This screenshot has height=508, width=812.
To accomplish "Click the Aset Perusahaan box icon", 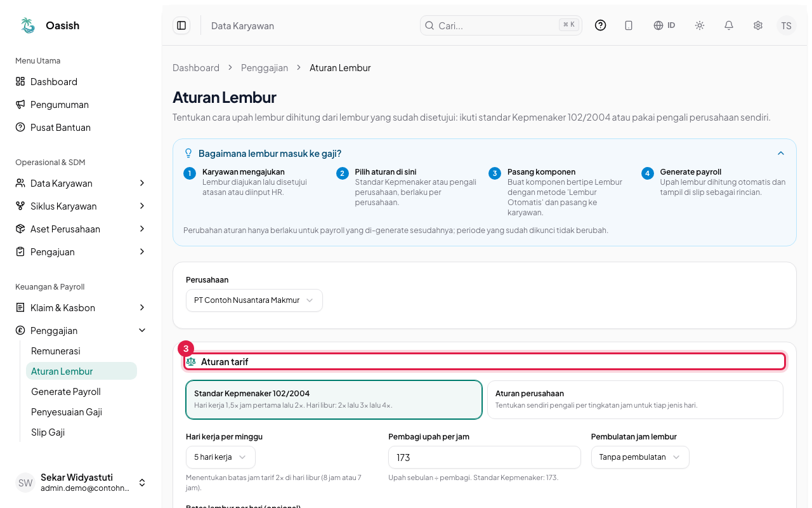I will (20, 229).
